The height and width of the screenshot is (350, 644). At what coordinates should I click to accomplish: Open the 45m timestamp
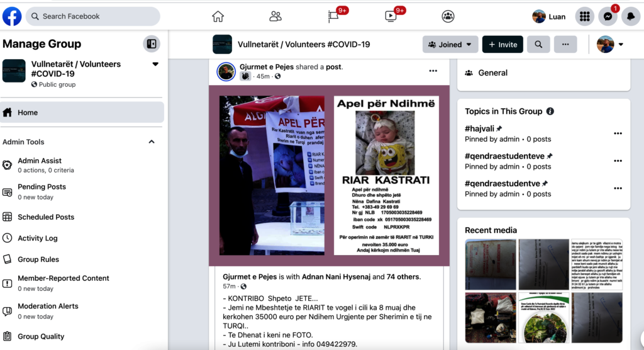[x=263, y=77]
